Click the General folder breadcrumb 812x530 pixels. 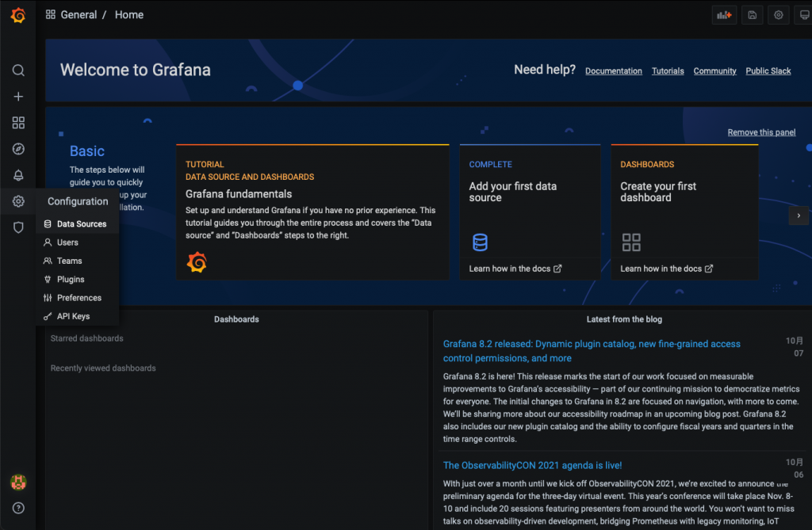[x=79, y=14]
